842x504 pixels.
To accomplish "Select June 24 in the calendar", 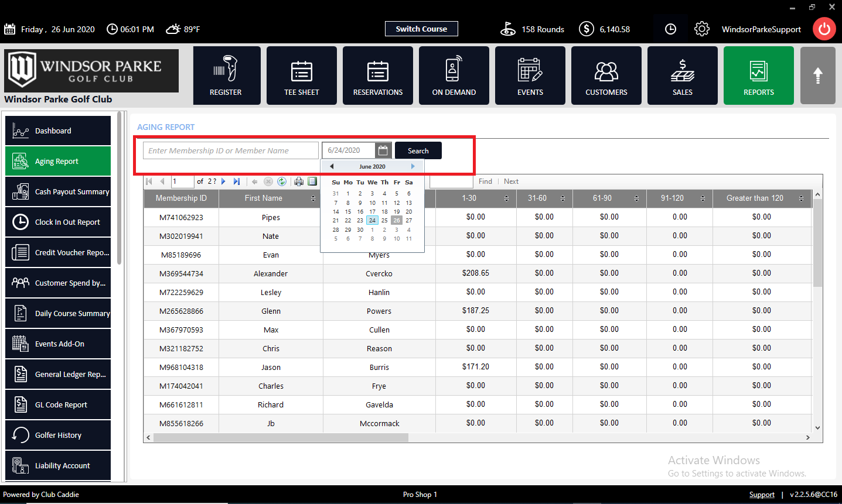I will point(372,221).
